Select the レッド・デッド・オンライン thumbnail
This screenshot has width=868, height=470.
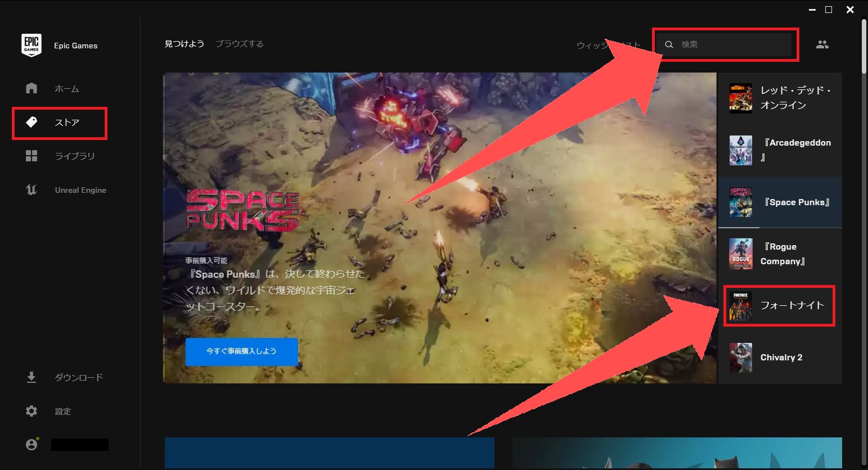[x=741, y=98]
